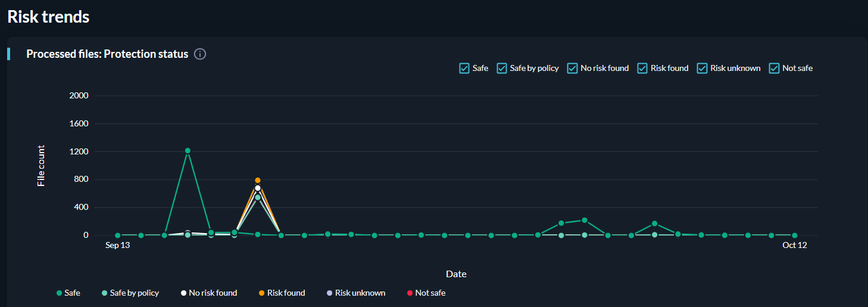The image size is (868, 307).
Task: Click the Safe peak data point near 1200
Action: point(188,151)
